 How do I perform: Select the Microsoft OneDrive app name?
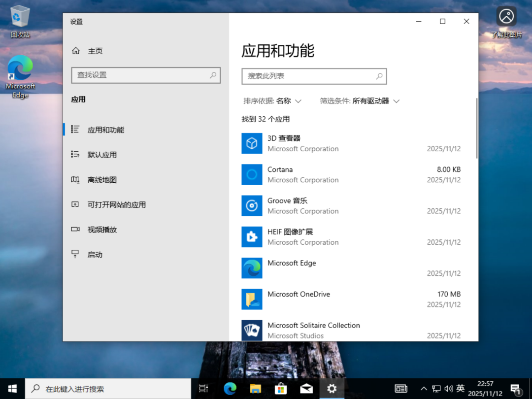pos(299,294)
